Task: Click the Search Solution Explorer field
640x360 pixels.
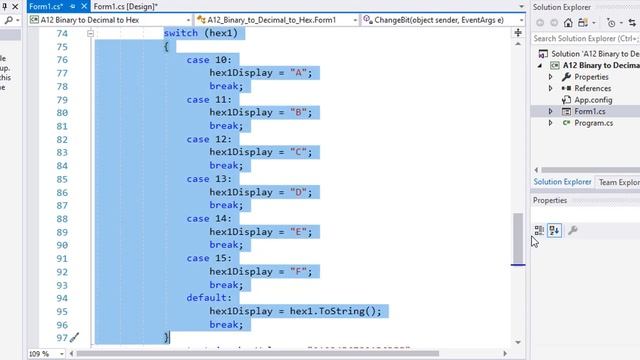Action: coord(586,38)
